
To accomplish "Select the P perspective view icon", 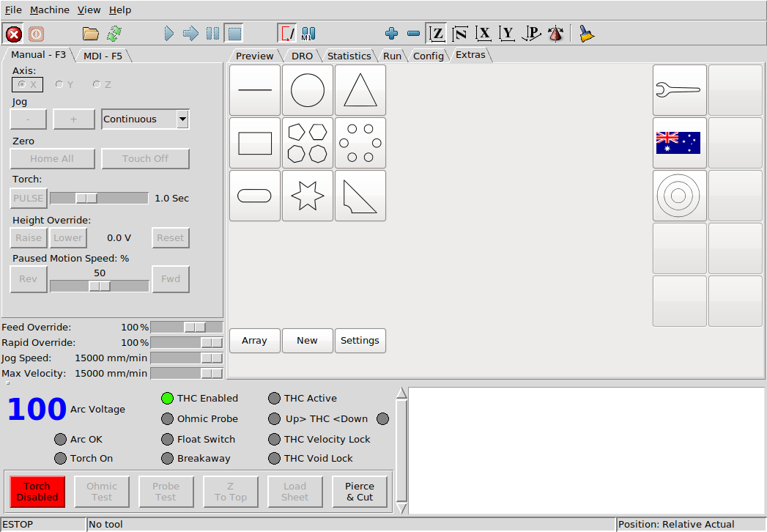I will pyautogui.click(x=531, y=34).
